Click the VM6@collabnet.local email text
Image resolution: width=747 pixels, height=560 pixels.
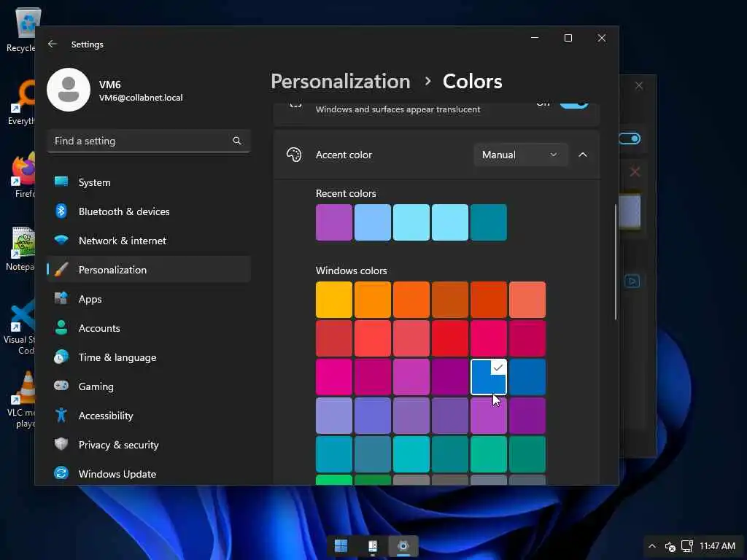[x=141, y=98]
